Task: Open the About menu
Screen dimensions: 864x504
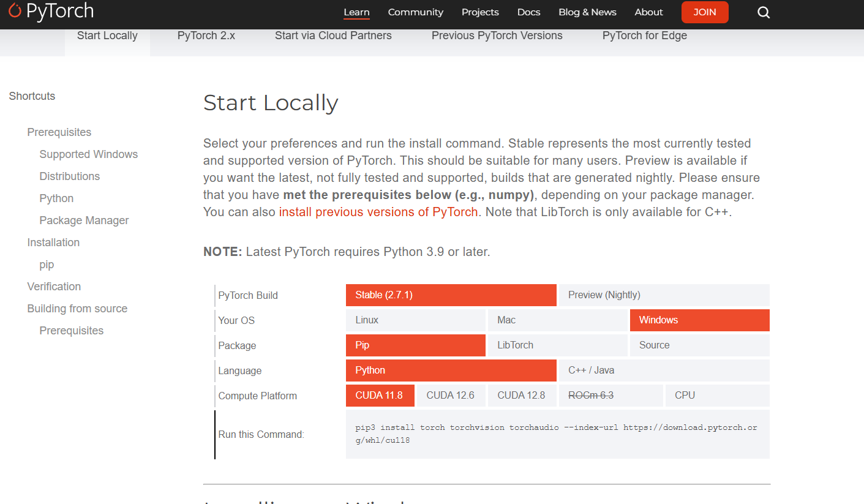Action: (x=649, y=12)
